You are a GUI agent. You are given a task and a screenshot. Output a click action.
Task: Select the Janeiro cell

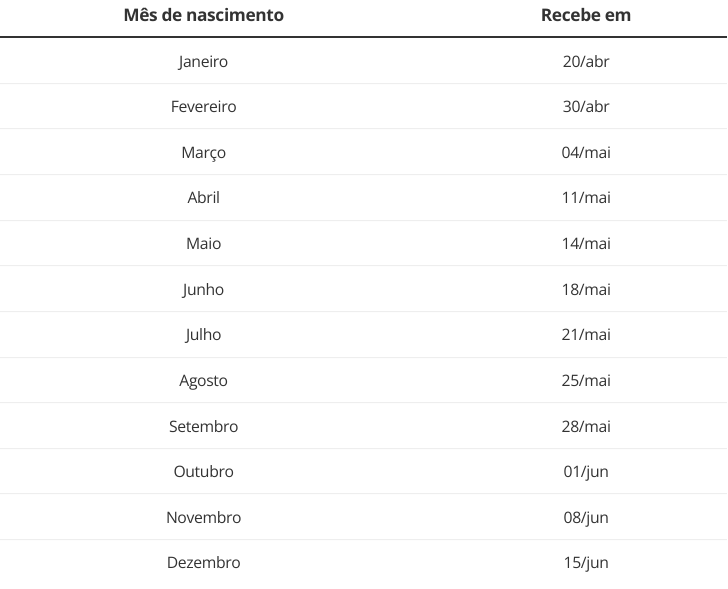(203, 62)
